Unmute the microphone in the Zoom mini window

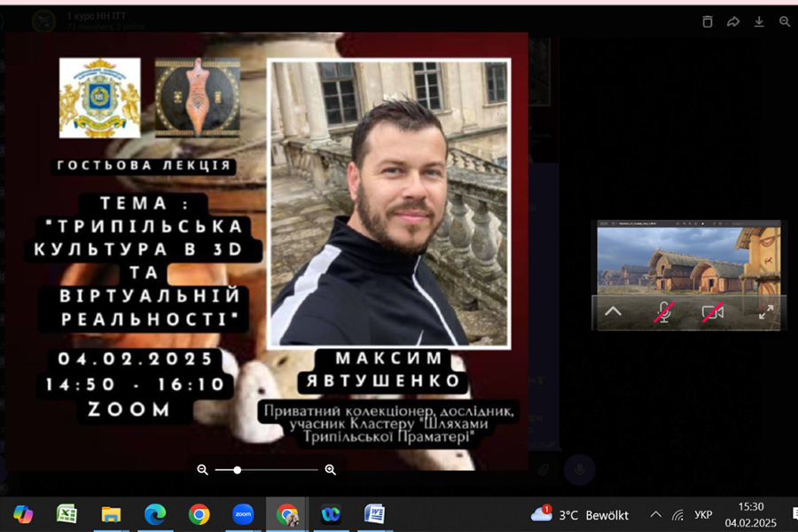[x=663, y=312]
